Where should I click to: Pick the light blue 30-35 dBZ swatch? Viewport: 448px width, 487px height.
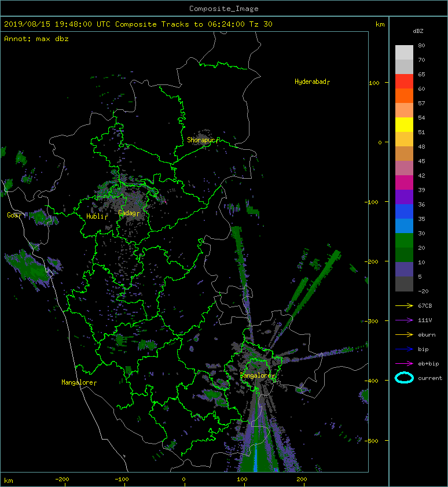pyautogui.click(x=404, y=226)
